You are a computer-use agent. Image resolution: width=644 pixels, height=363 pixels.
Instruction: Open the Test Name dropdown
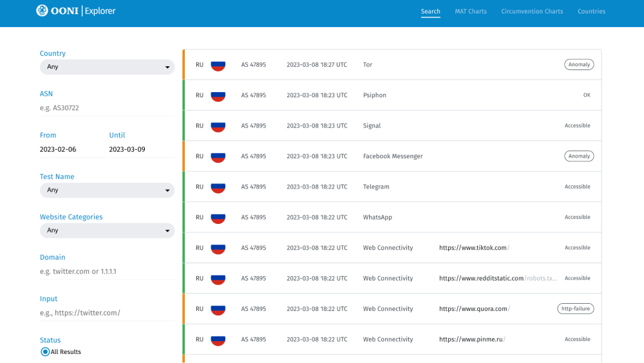click(107, 190)
